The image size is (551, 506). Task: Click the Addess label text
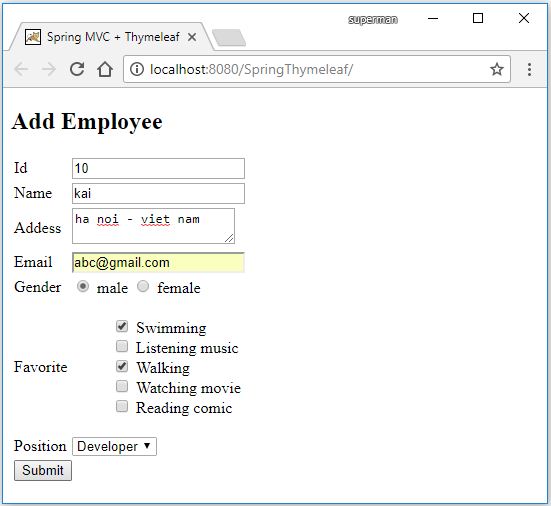[38, 228]
